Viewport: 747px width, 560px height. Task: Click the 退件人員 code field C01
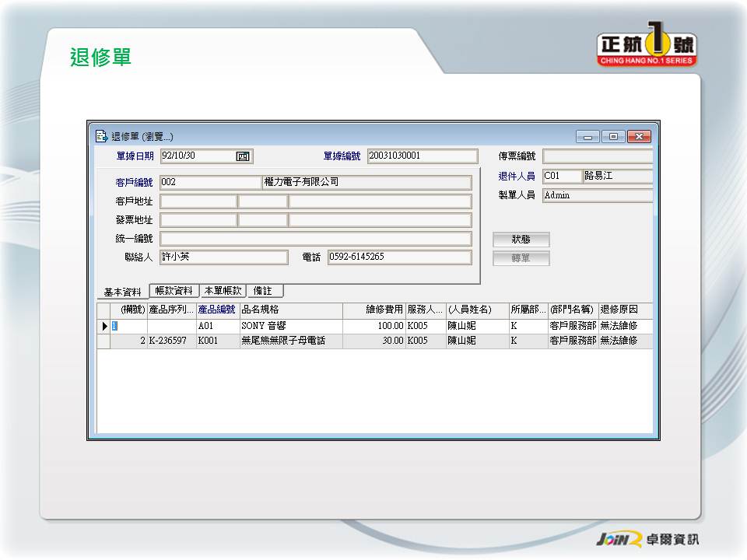point(562,177)
